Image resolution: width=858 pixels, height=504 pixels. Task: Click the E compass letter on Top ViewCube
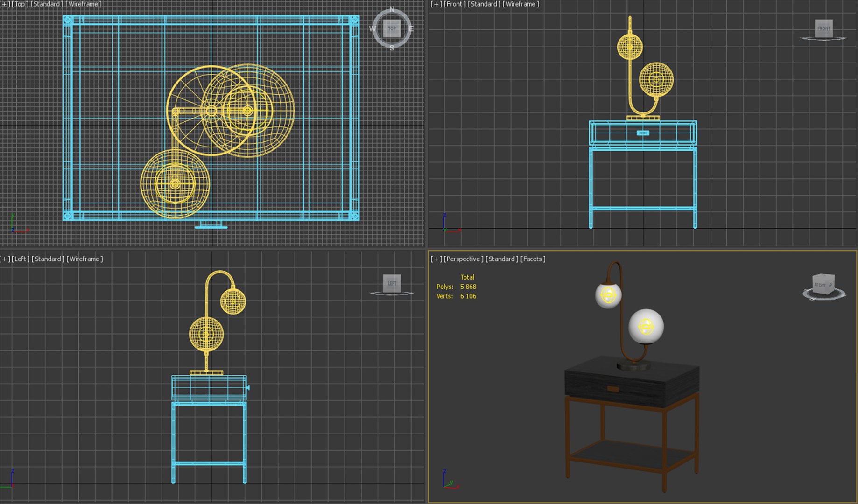tap(411, 28)
